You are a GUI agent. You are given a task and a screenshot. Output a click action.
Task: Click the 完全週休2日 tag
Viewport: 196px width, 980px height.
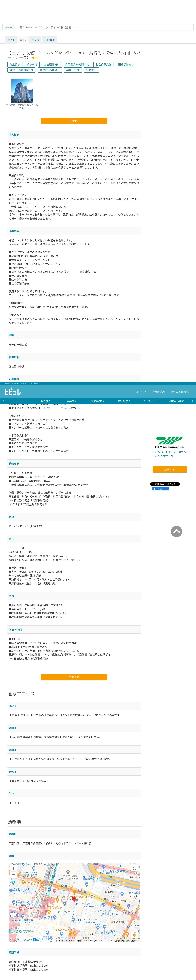tap(51, 65)
